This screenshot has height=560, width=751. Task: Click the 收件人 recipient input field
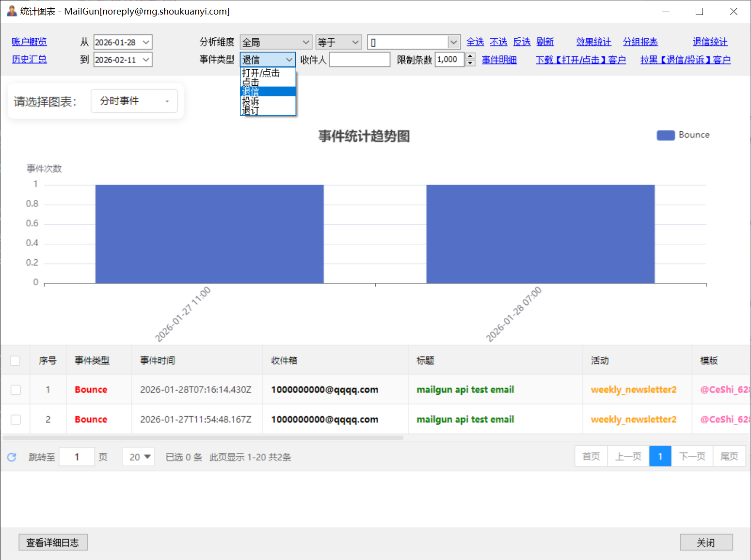359,60
